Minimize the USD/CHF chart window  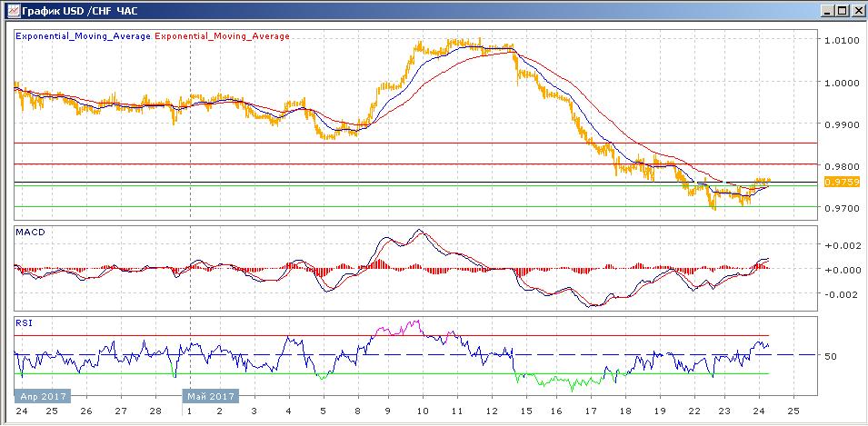pyautogui.click(x=825, y=10)
